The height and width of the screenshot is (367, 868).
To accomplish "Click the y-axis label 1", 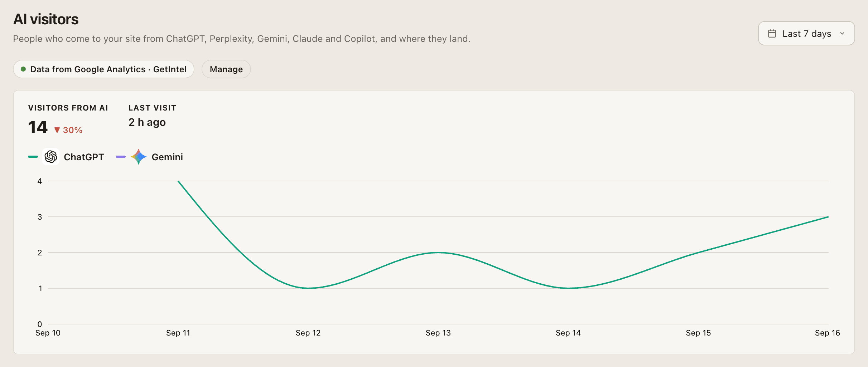I will (40, 288).
